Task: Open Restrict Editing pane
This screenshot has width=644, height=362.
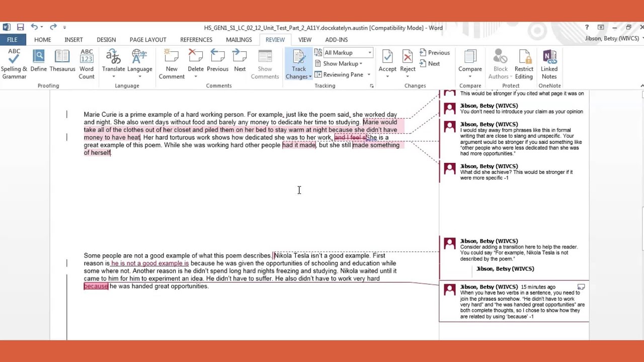Action: tap(524, 64)
